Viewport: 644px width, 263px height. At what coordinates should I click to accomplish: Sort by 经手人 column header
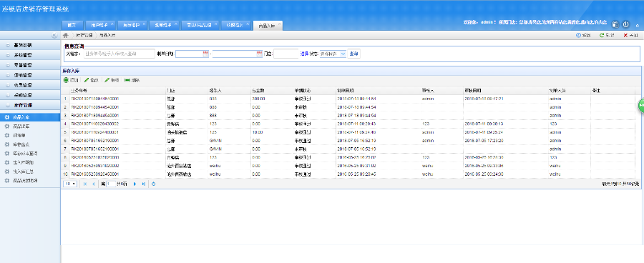(228, 91)
